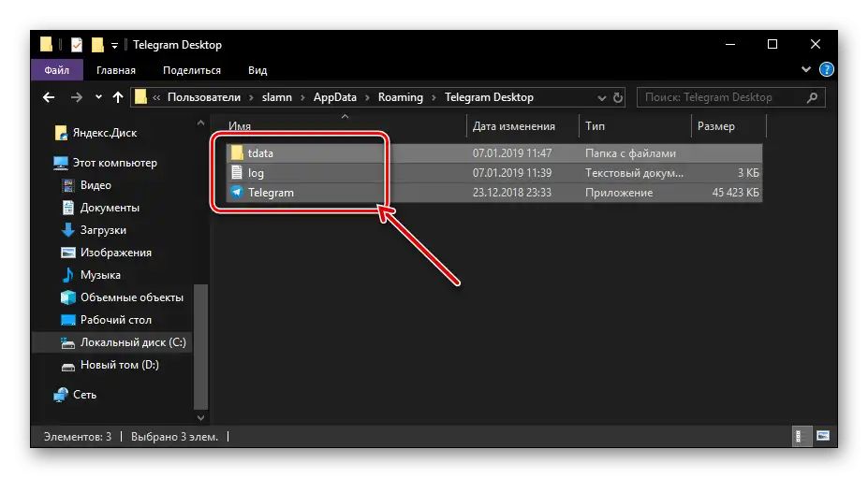868x478 pixels.
Task: Go forward with the right arrow button
Action: [x=77, y=97]
